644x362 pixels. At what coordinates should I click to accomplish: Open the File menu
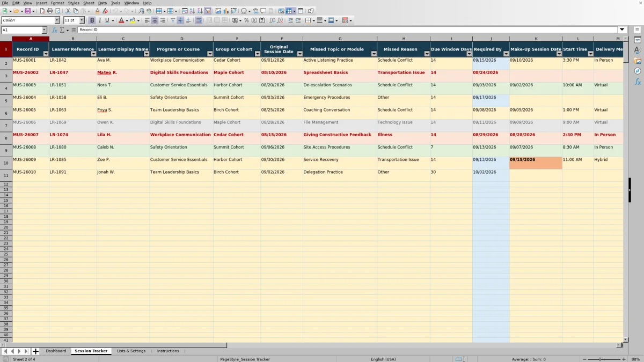tap(5, 3)
